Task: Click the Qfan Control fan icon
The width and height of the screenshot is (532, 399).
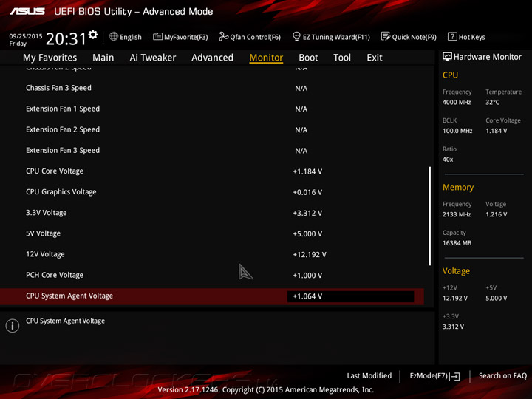Action: pos(223,36)
